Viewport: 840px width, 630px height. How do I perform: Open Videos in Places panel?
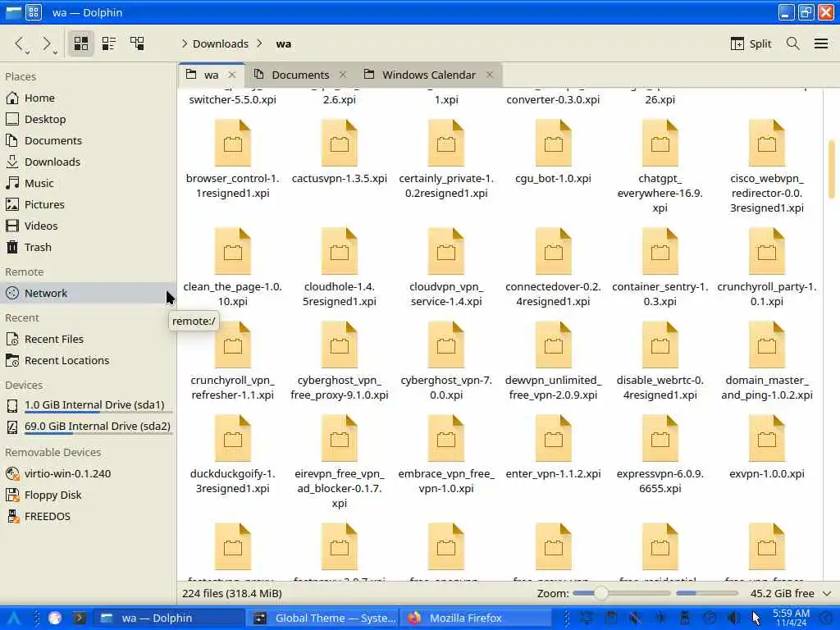tap(88, 226)
